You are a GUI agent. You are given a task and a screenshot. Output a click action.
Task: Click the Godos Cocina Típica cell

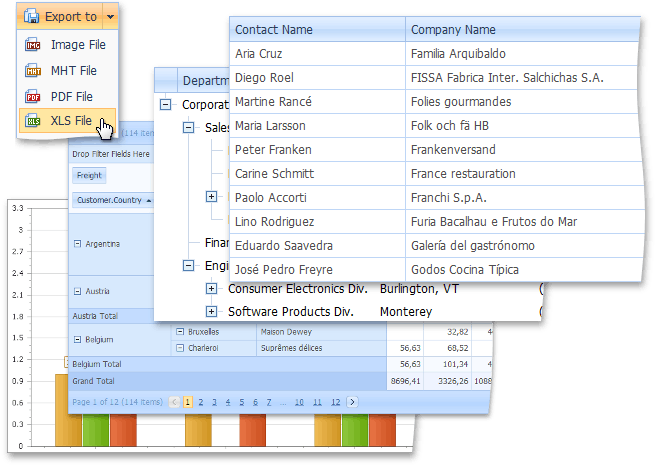pyautogui.click(x=524, y=270)
